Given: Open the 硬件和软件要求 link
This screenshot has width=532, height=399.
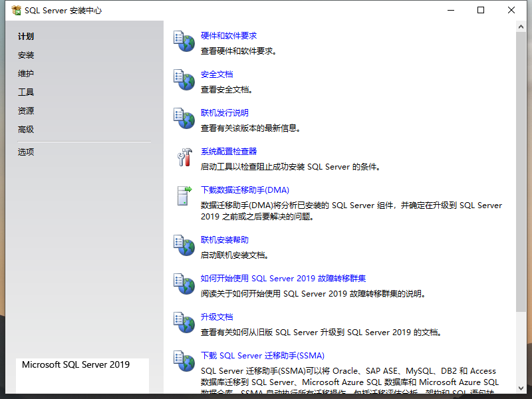Looking at the screenshot, I should pos(229,36).
